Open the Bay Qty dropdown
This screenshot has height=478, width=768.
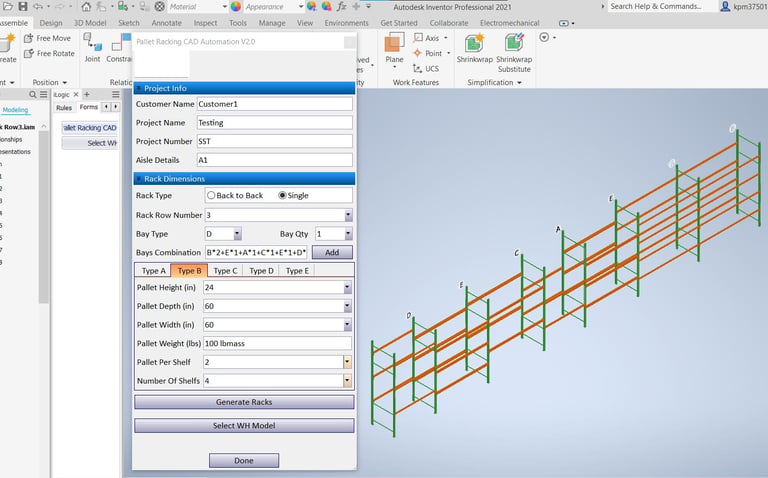pos(348,234)
